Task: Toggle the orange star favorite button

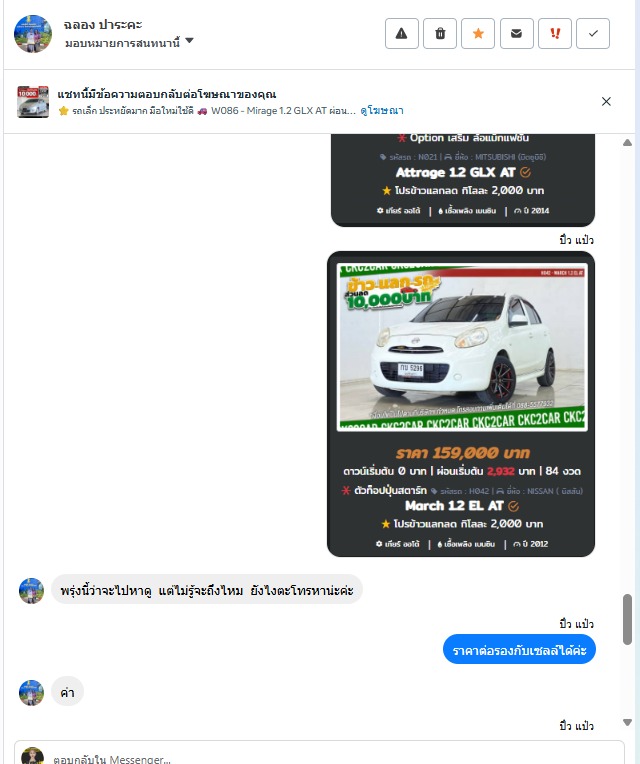Action: (478, 34)
